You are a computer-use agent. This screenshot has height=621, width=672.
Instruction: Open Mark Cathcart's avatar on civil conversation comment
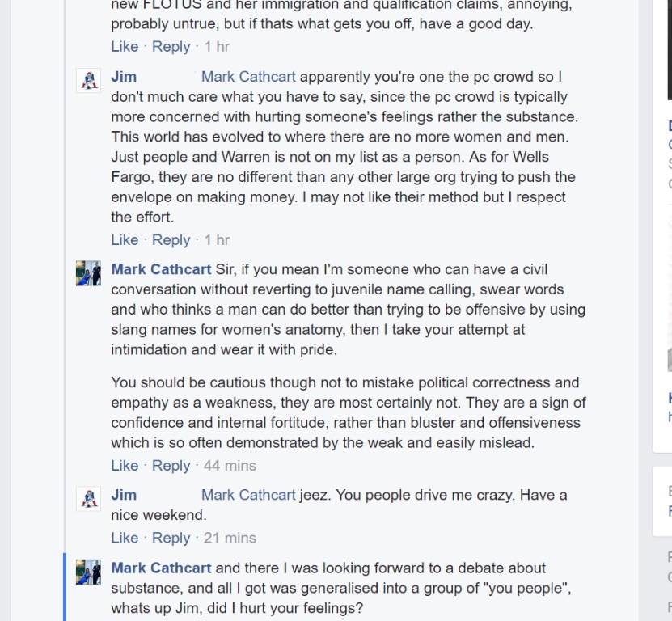click(x=89, y=273)
